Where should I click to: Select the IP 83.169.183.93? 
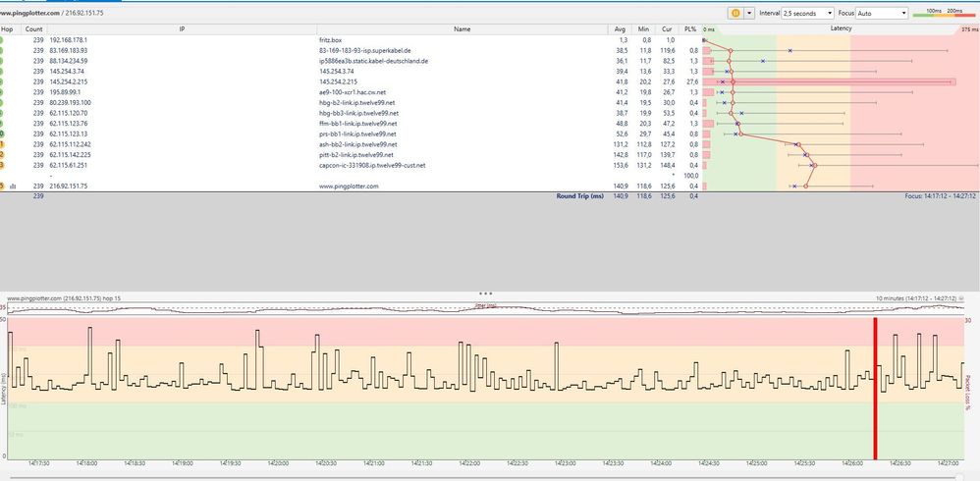(x=68, y=51)
